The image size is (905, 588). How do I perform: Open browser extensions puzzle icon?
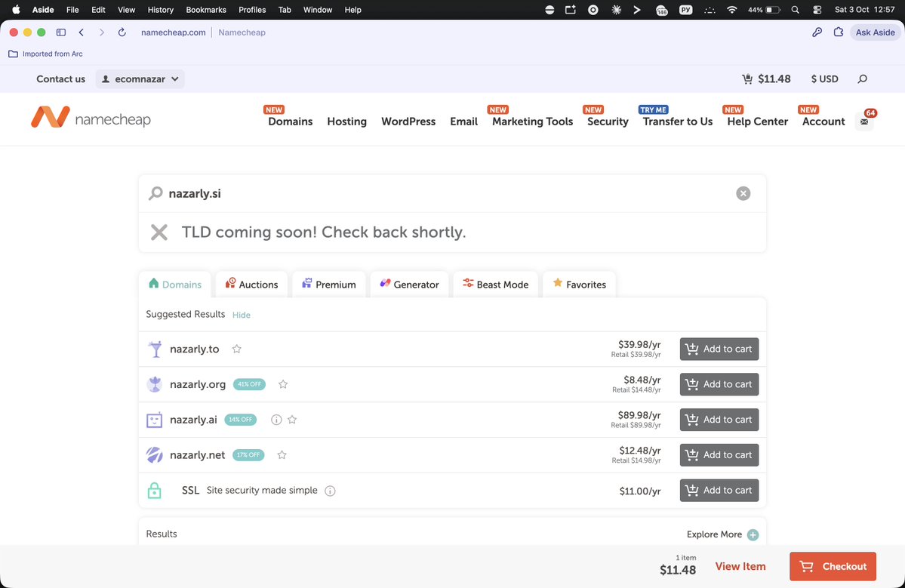(x=839, y=32)
